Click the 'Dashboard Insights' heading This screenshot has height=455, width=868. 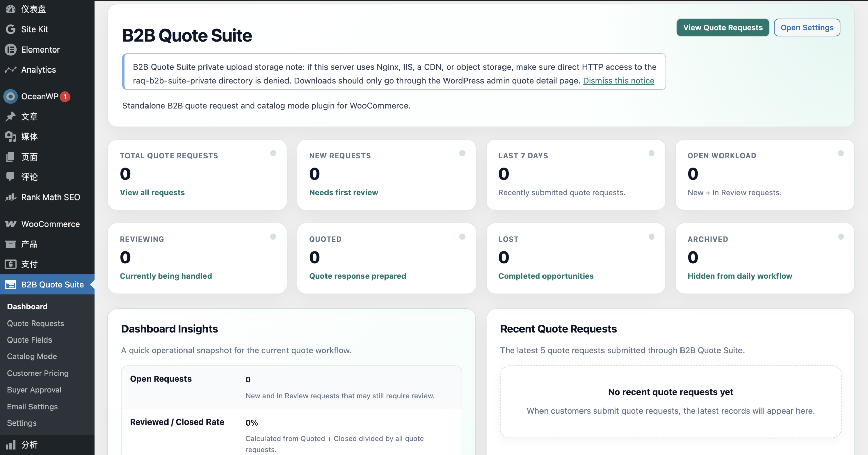(x=170, y=329)
